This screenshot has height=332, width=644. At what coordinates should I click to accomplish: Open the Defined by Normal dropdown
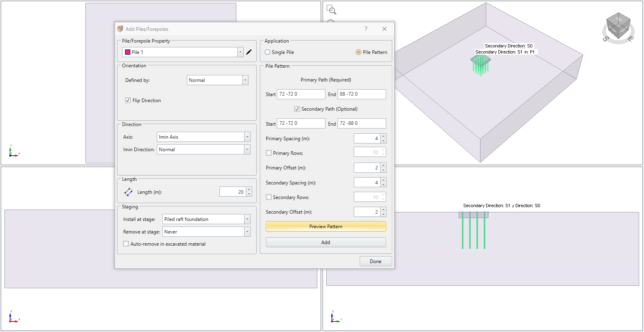(245, 80)
